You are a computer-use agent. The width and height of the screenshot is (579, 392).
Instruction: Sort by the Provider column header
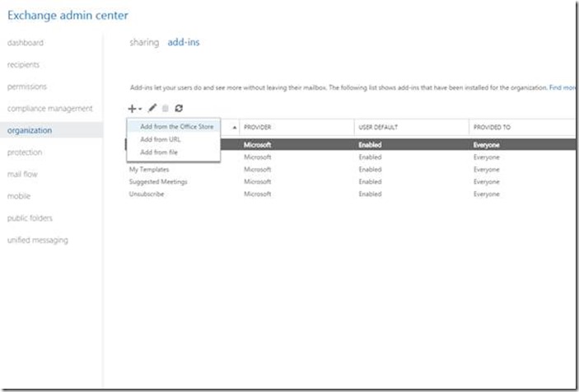pyautogui.click(x=258, y=128)
